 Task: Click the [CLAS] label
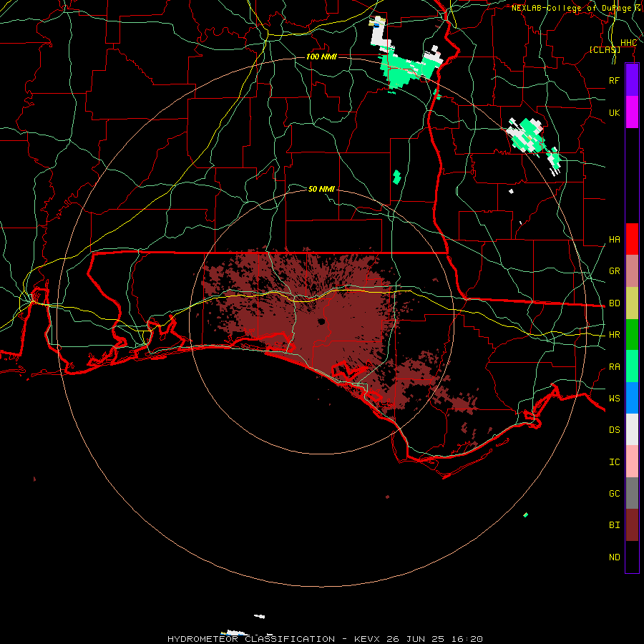(605, 49)
